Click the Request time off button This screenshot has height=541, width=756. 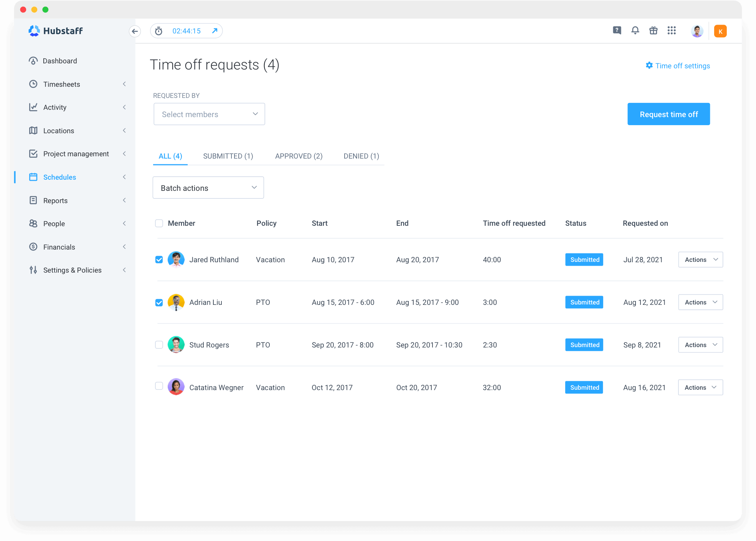(669, 114)
